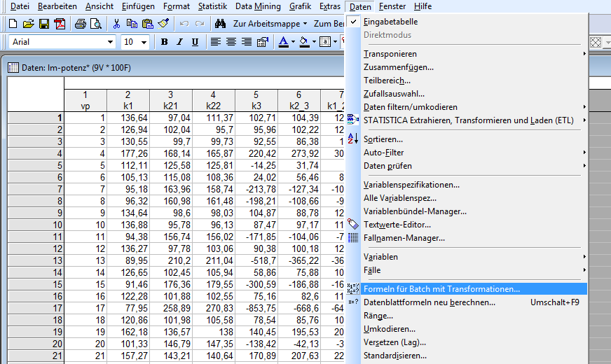Paste from clipboard with the clipboard icon

click(148, 24)
